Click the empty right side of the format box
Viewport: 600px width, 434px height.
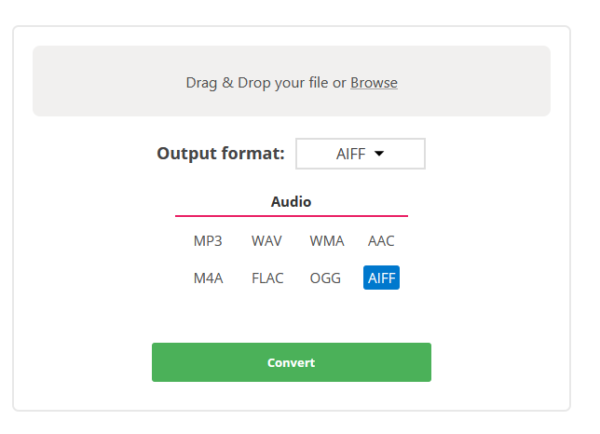[405, 153]
